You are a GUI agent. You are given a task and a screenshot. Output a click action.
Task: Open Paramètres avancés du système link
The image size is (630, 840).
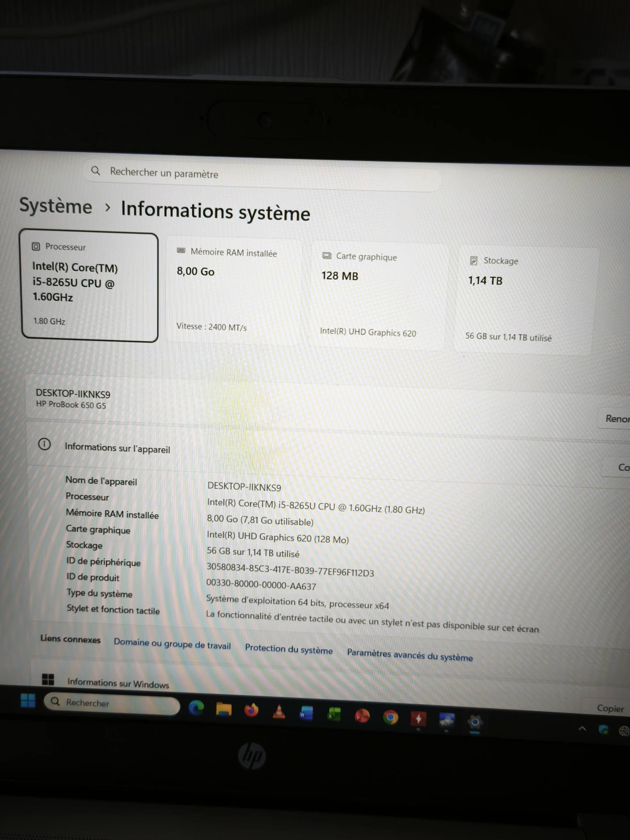tap(410, 655)
